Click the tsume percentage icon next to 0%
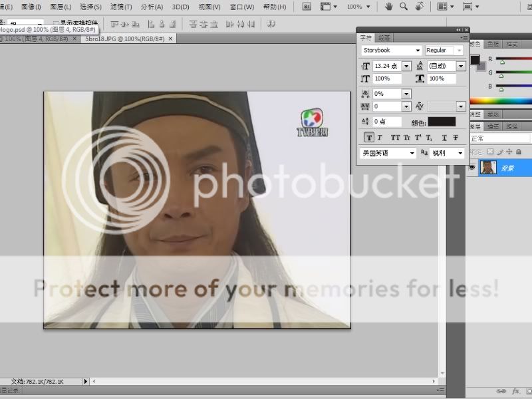Viewport: 532px width, 399px height. pyautogui.click(x=365, y=94)
